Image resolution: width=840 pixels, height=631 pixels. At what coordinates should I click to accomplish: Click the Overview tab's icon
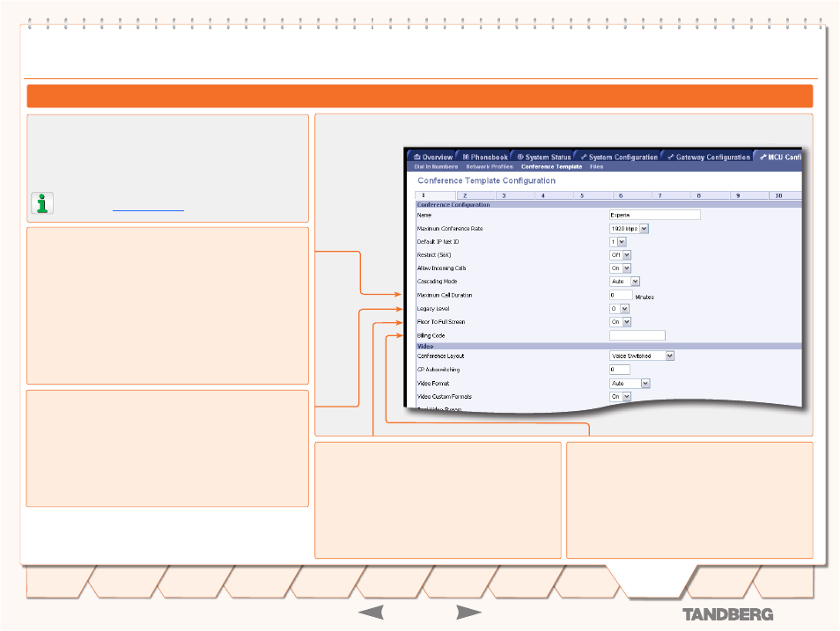point(416,157)
